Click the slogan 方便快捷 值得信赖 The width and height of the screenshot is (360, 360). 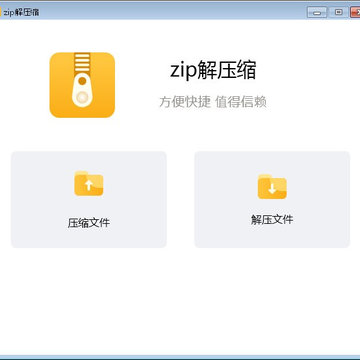point(213,102)
